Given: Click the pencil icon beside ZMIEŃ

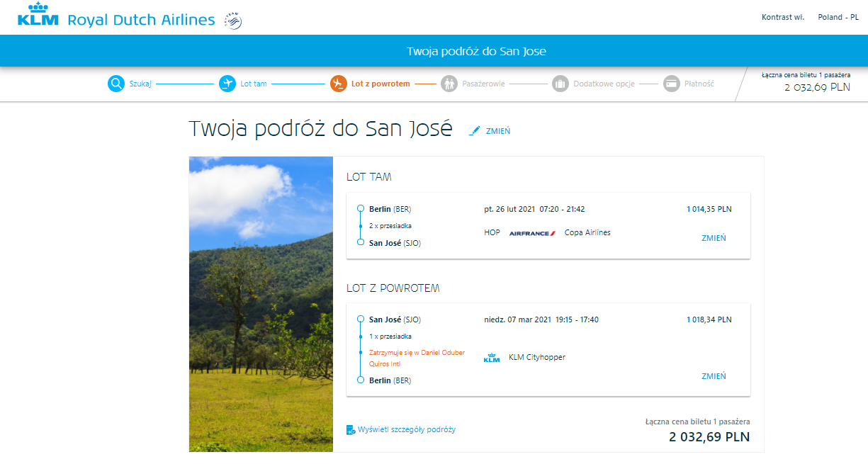Looking at the screenshot, I should pyautogui.click(x=475, y=130).
